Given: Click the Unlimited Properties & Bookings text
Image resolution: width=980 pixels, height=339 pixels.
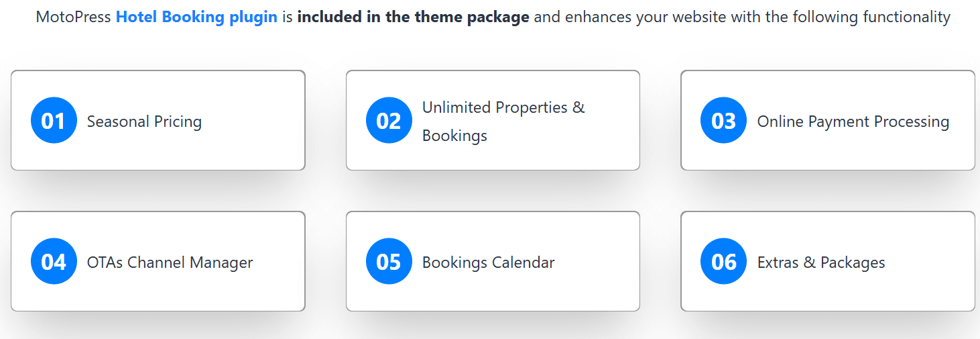Looking at the screenshot, I should pyautogui.click(x=503, y=121).
